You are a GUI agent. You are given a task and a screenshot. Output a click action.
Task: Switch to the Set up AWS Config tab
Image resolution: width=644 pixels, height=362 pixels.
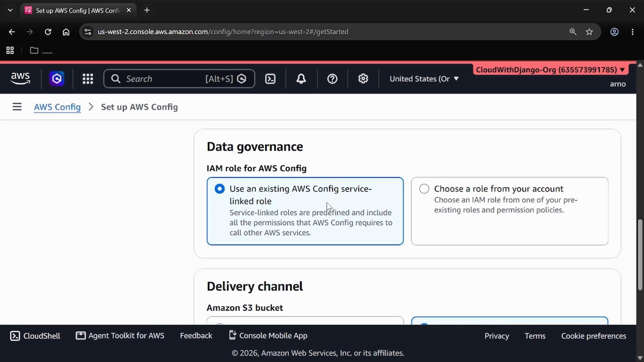[x=78, y=10]
